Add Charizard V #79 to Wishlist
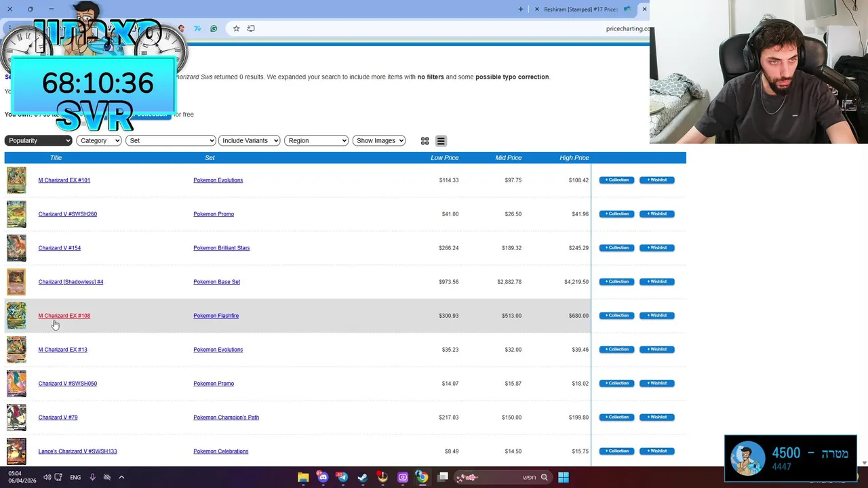Image resolution: width=868 pixels, height=488 pixels. (656, 418)
